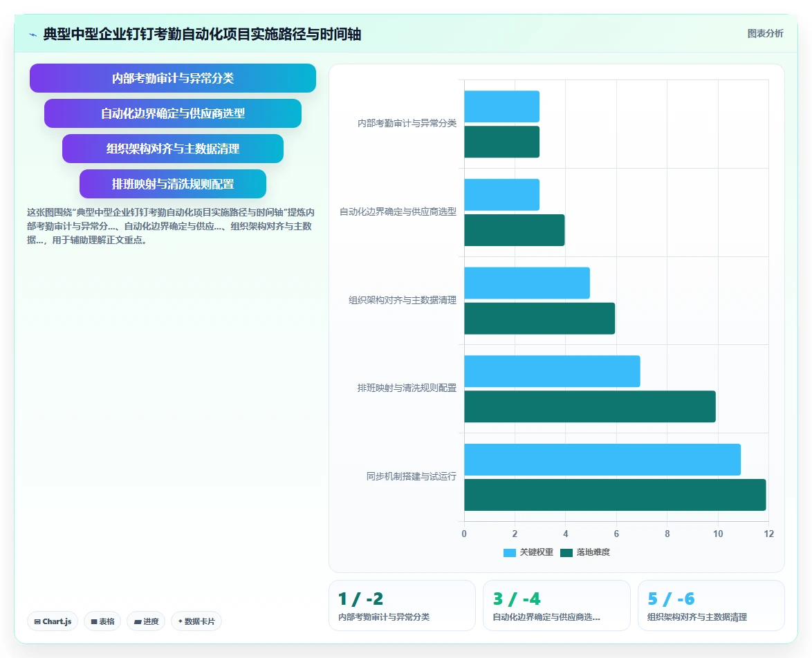Click the Chart.js tag chip
The height and width of the screenshot is (658, 812).
(53, 621)
